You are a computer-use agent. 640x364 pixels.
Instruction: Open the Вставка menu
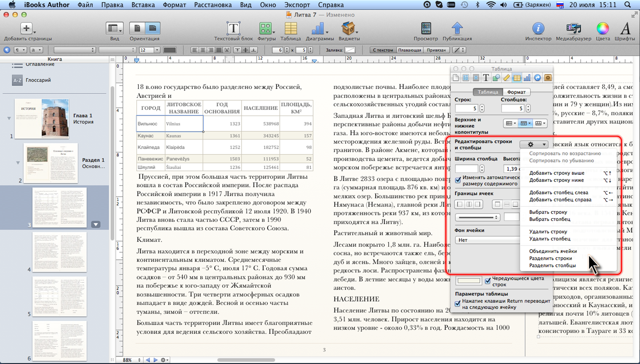point(143,5)
